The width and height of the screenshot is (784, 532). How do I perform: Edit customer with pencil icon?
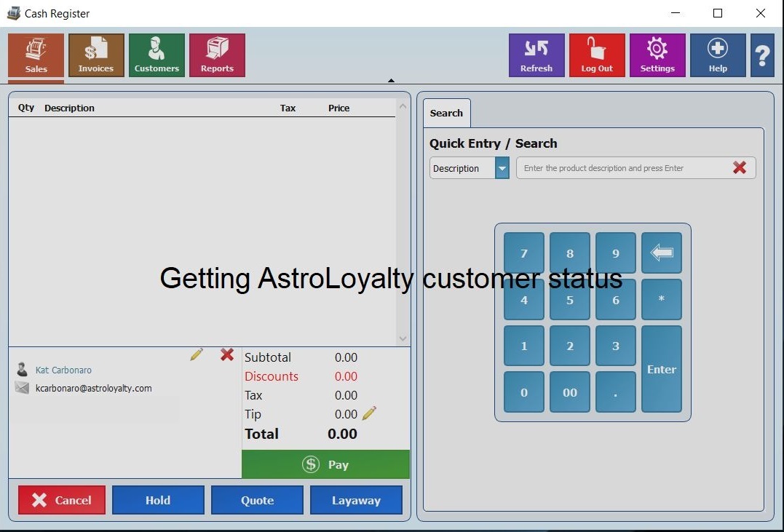pos(197,354)
